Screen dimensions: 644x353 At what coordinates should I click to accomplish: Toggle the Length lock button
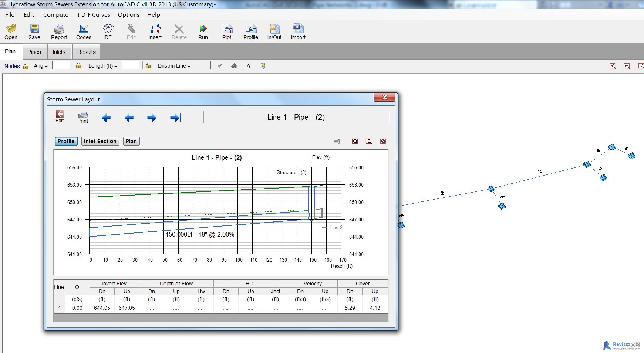(x=148, y=65)
